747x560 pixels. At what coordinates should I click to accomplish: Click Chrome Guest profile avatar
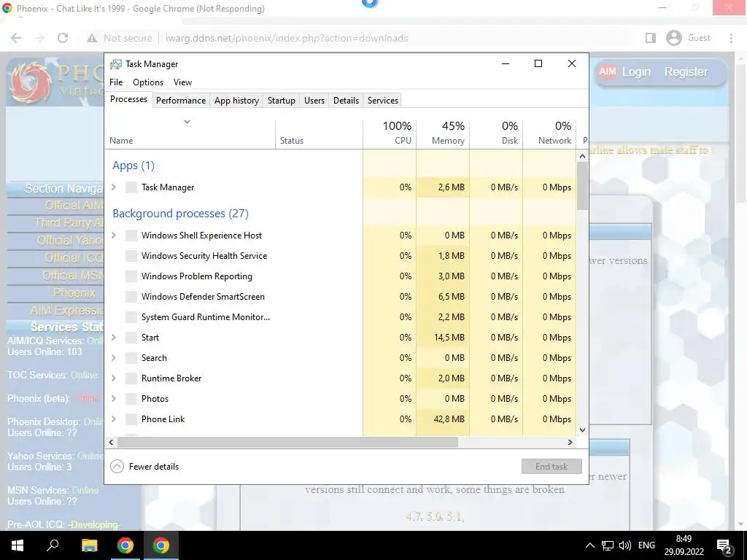coord(673,38)
